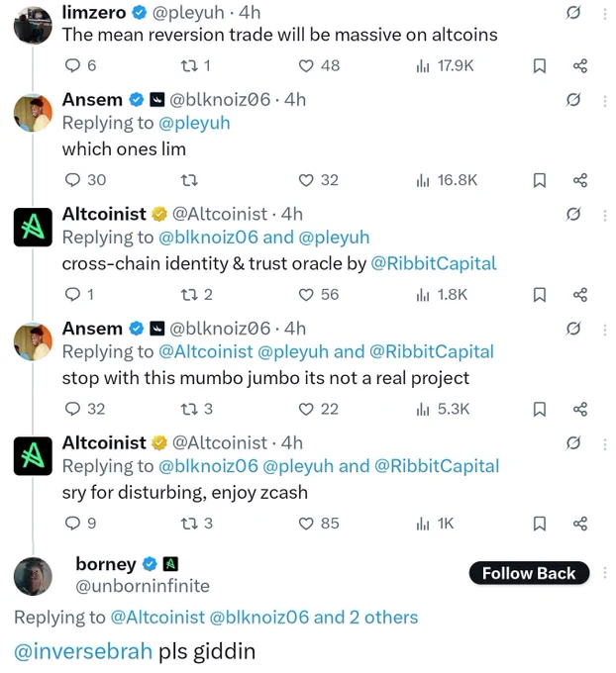Open the @inversebrah mention
This screenshot has width=616, height=673.
(83, 651)
